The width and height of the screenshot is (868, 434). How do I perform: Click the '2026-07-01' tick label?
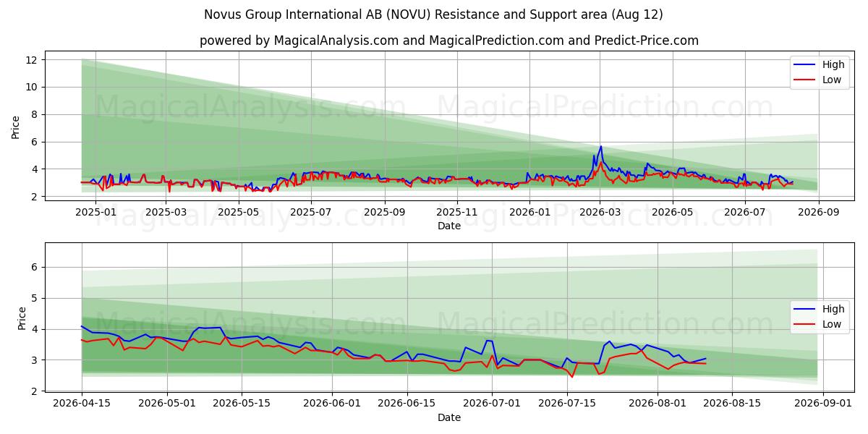(492, 404)
